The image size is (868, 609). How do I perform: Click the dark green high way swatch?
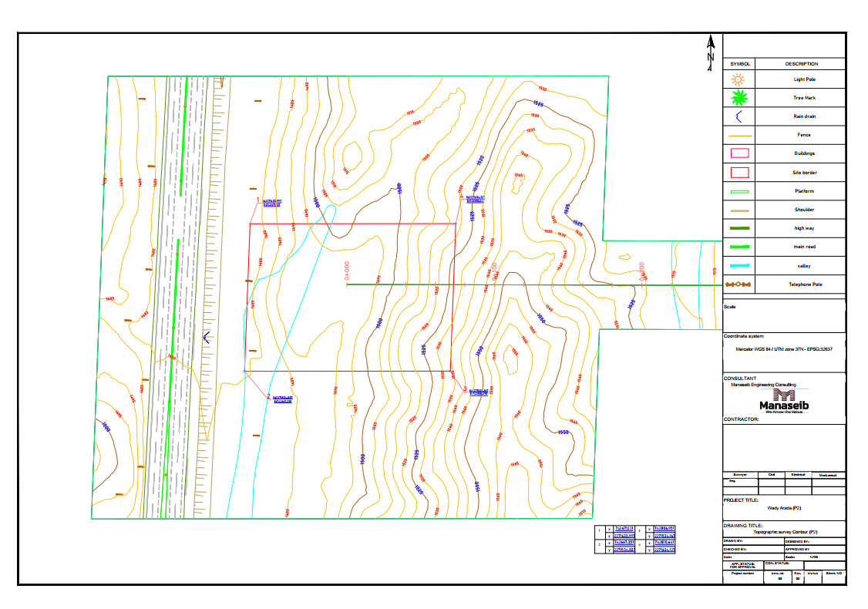(738, 228)
